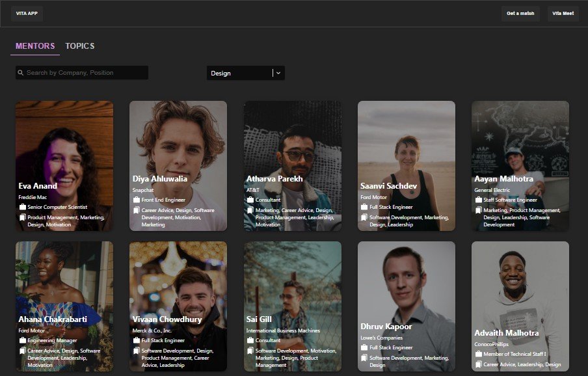Image resolution: width=588 pixels, height=376 pixels.
Task: Click the briefcase icon on Dhruv Kapoor's card
Action: (363, 347)
